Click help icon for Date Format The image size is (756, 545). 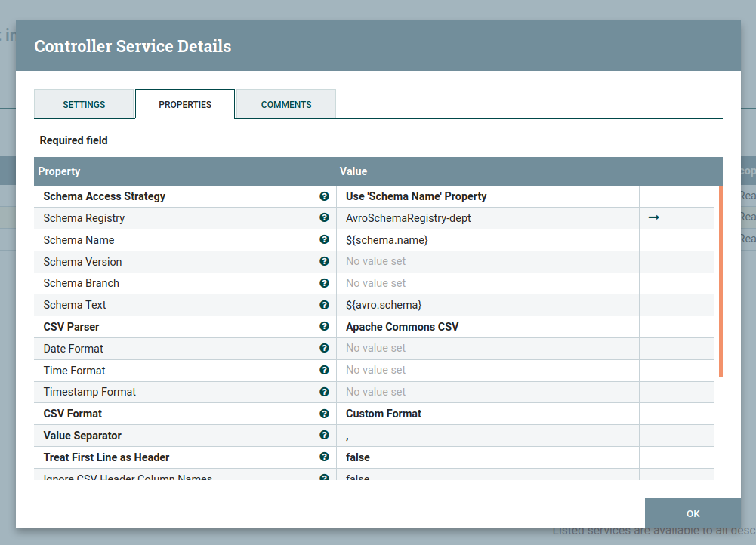(324, 349)
